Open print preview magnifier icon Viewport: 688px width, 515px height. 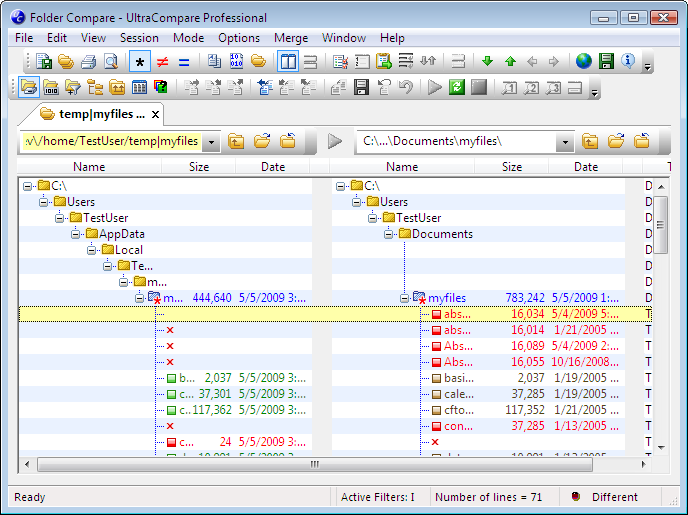(111, 61)
